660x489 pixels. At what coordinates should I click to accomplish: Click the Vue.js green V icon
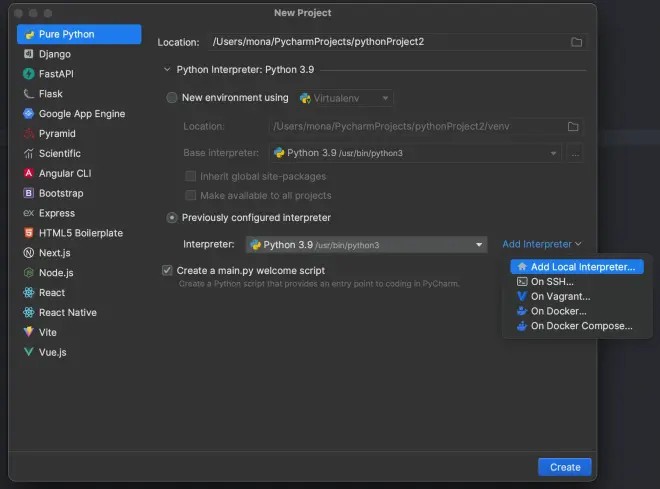(29, 352)
